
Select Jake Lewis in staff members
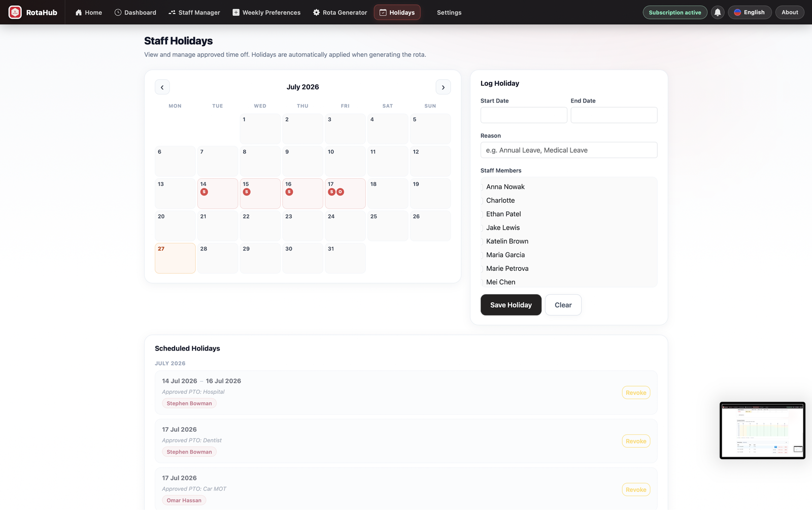[x=502, y=228]
